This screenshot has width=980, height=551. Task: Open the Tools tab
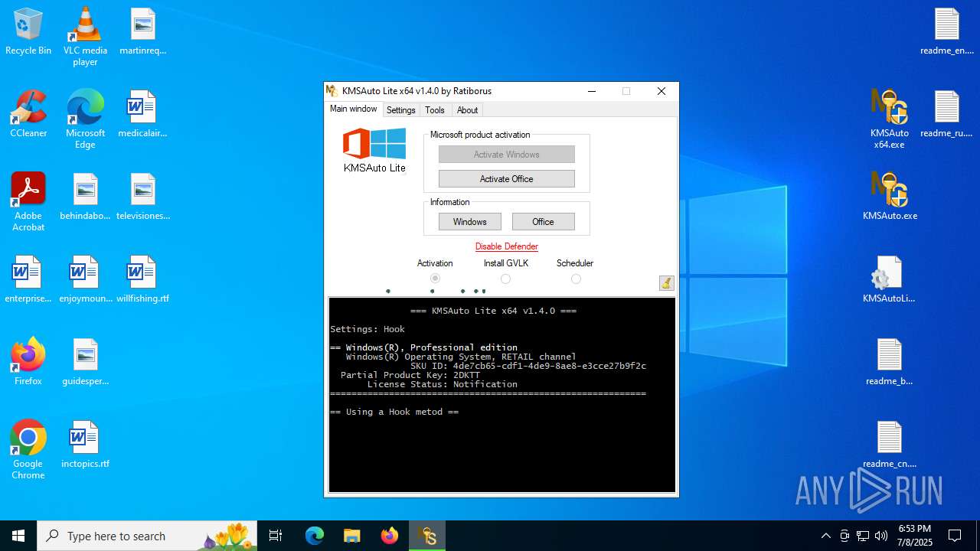click(435, 110)
